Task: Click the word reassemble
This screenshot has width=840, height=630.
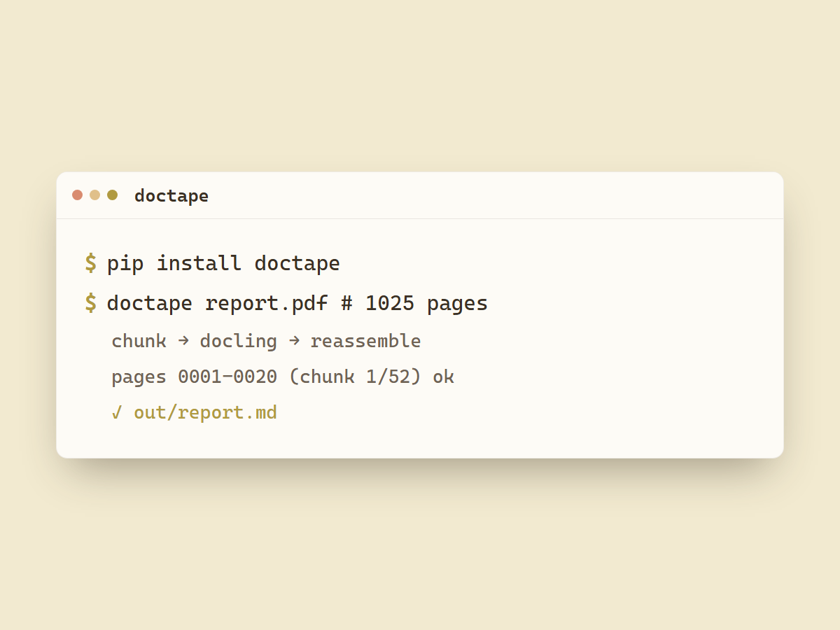Action: pyautogui.click(x=365, y=341)
